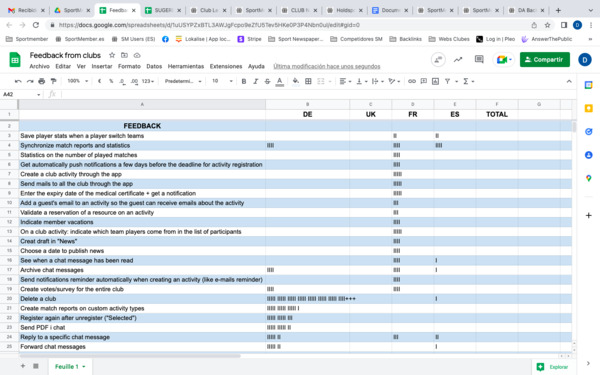
Task: Toggle italic formatting
Action: (256, 81)
